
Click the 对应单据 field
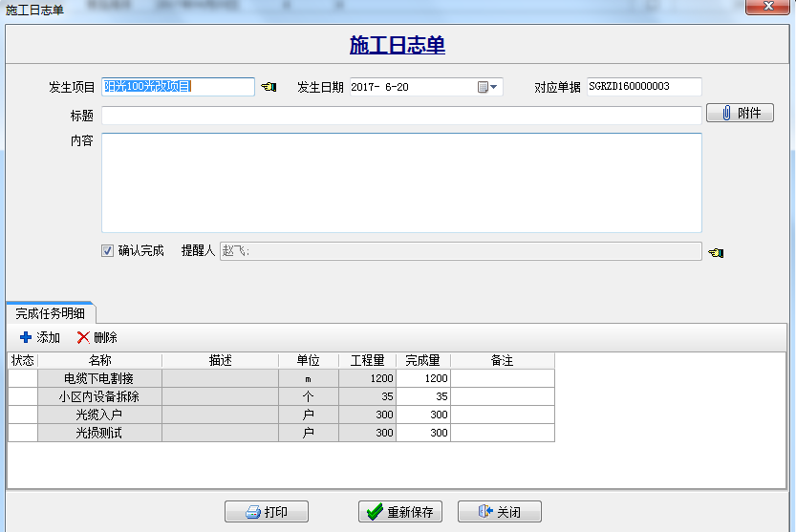(x=643, y=87)
